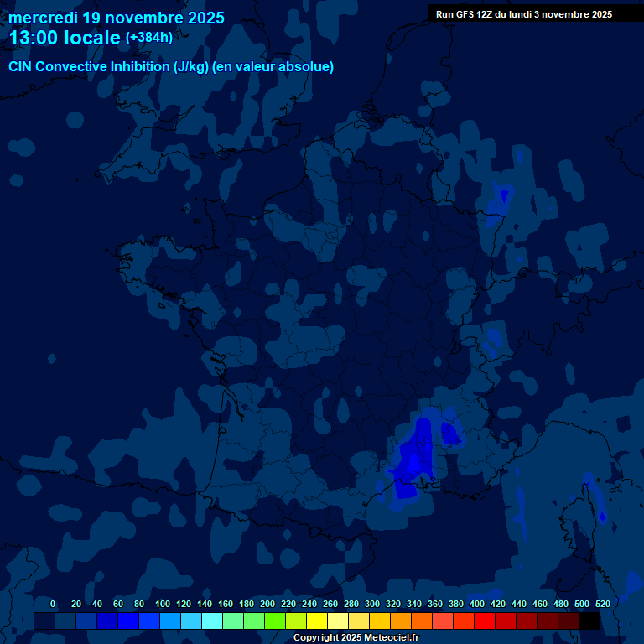
Task: Select the black swatch ending the color scale
Action: tap(589, 621)
